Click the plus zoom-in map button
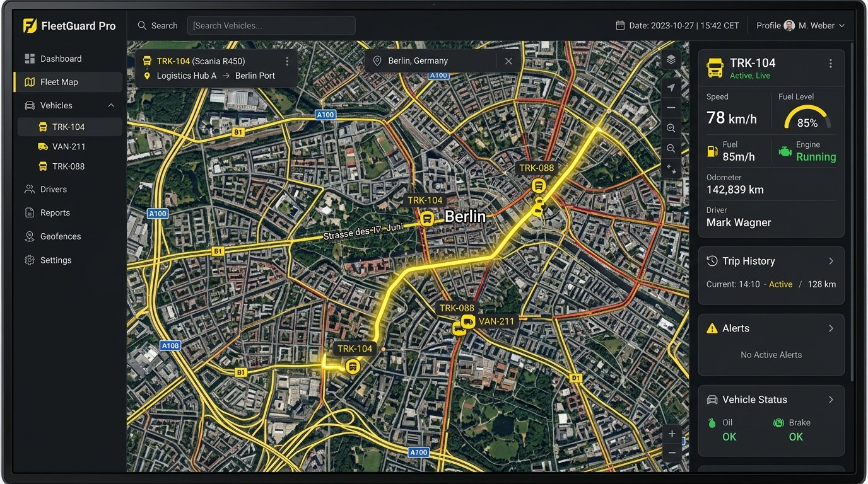Screen dimensions: 868x484 pyautogui.click(x=672, y=434)
